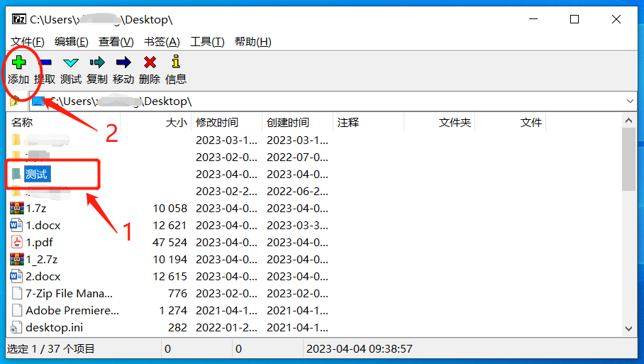Click the Copy (复制) toolbar icon
Image resolution: width=644 pixels, height=364 pixels.
click(x=97, y=62)
